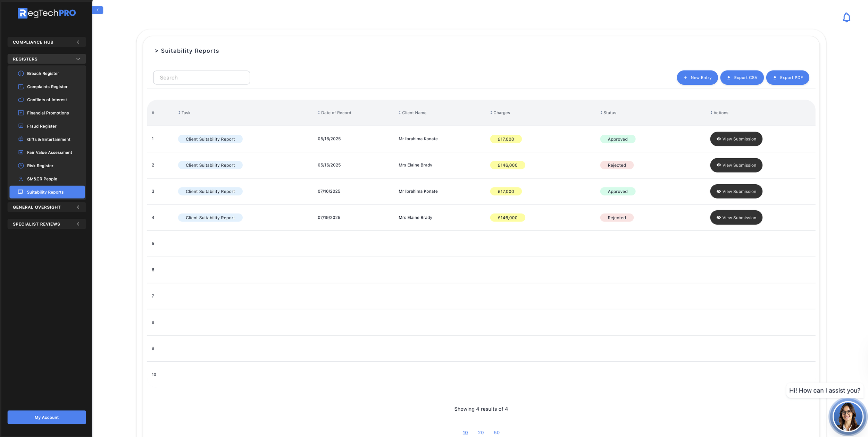Click the Fraud Register icon
The width and height of the screenshot is (868, 437).
coord(21,126)
